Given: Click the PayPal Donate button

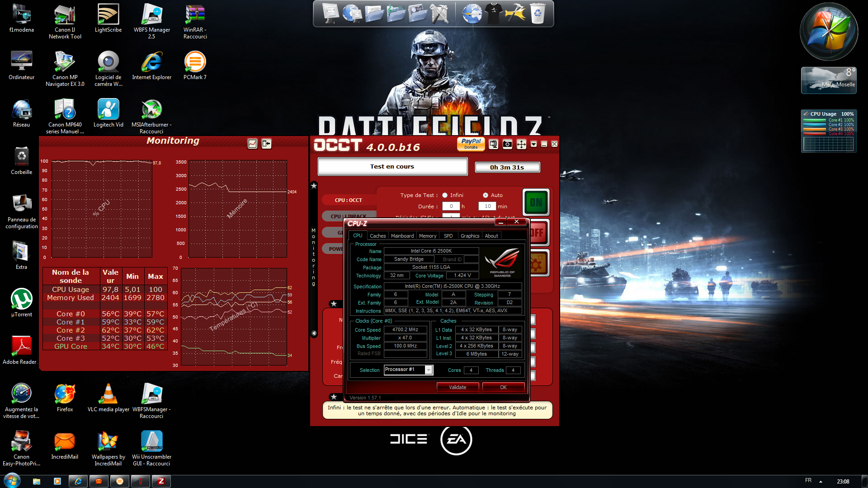Looking at the screenshot, I should coord(471,144).
